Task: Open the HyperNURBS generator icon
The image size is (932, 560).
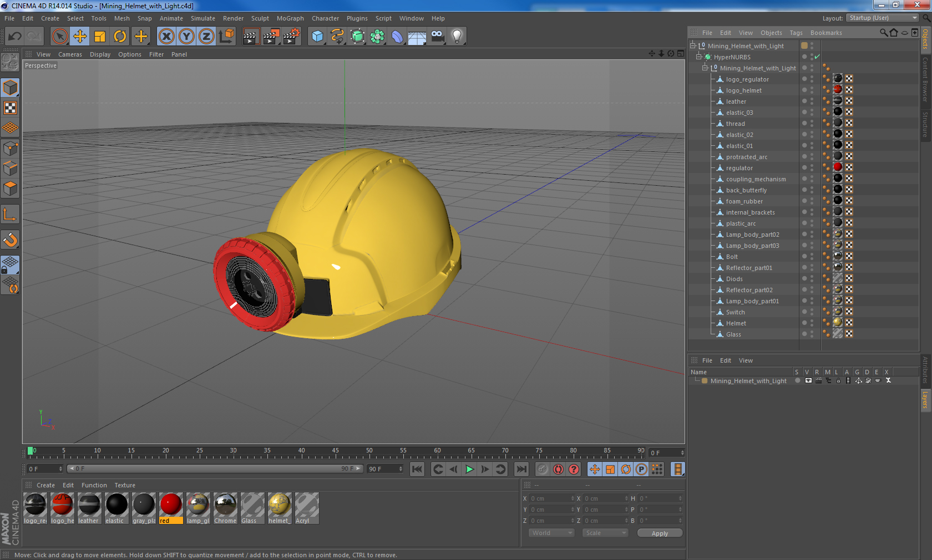Action: [357, 37]
